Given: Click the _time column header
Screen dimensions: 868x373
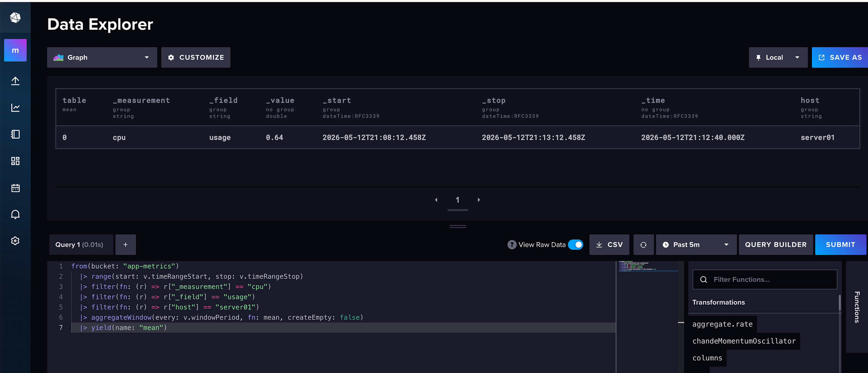Looking at the screenshot, I should [x=653, y=101].
